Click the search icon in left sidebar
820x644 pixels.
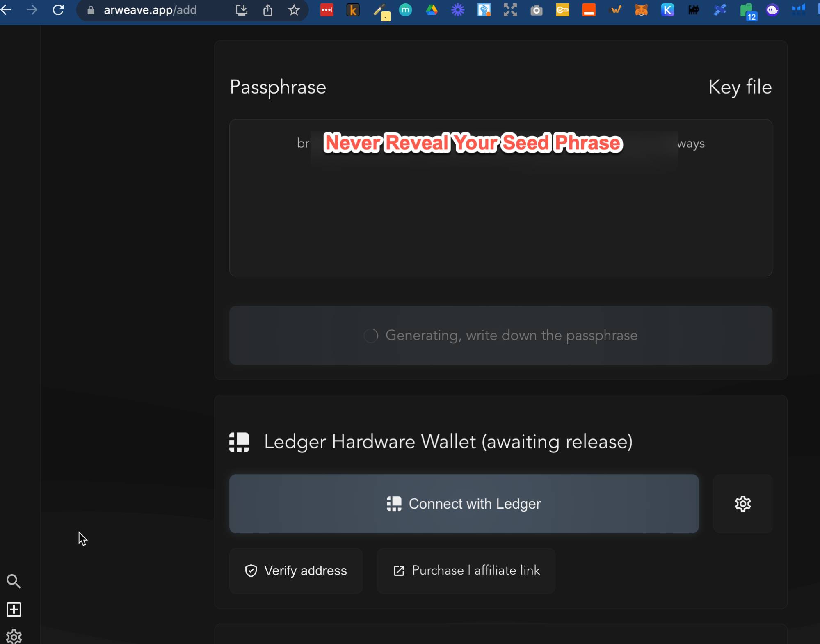coord(14,581)
